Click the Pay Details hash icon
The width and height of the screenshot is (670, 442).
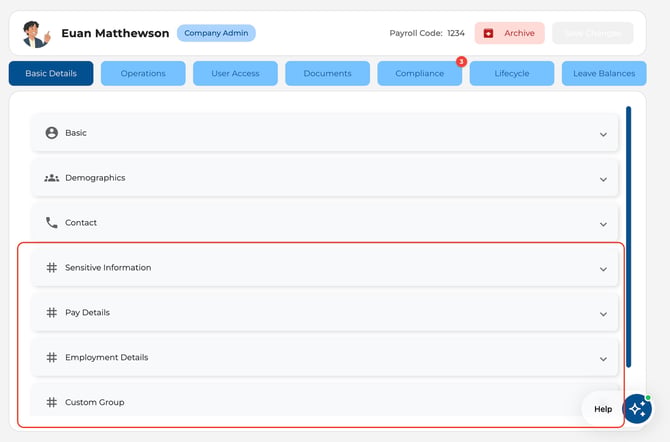click(x=52, y=312)
